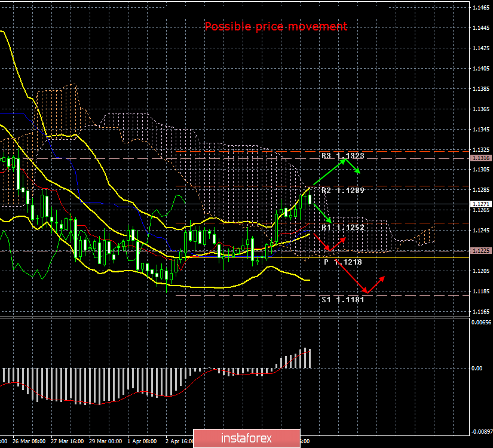Click the 1.1465 price axis value

click(481, 8)
